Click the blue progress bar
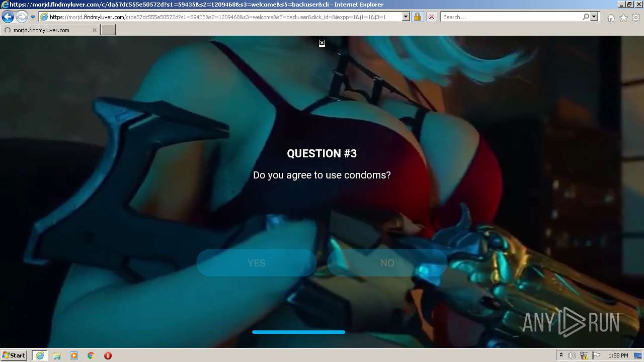The height and width of the screenshot is (362, 644). tap(298, 332)
